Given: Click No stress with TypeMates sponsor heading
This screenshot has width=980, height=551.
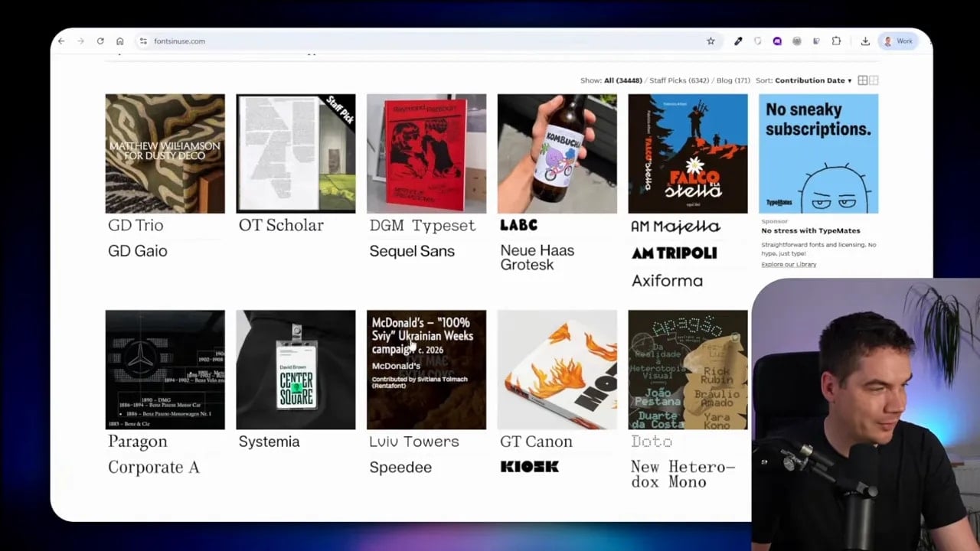Looking at the screenshot, I should coord(811,230).
